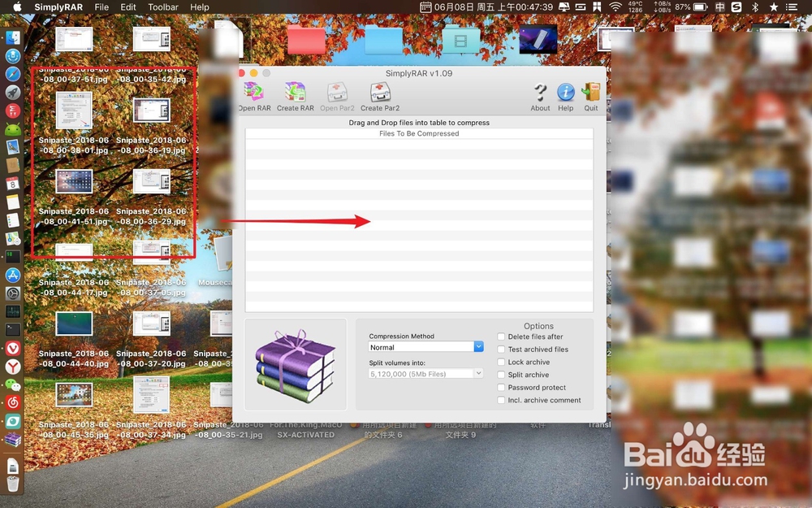Image resolution: width=812 pixels, height=508 pixels.
Task: Open the SimplyRAR application menu
Action: (x=58, y=7)
